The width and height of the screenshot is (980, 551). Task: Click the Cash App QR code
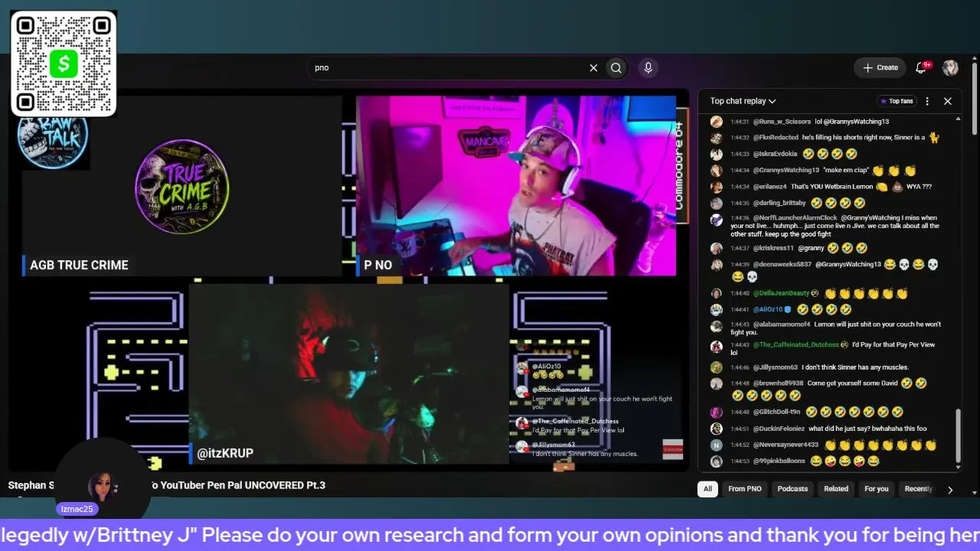(x=64, y=64)
